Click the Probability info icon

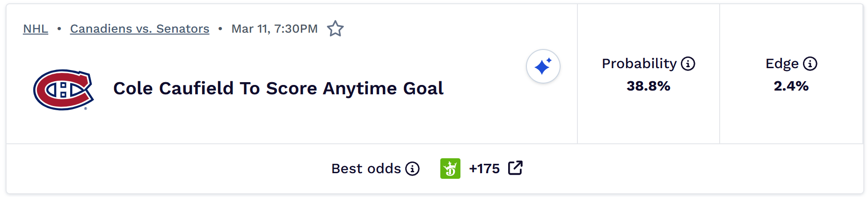[688, 63]
